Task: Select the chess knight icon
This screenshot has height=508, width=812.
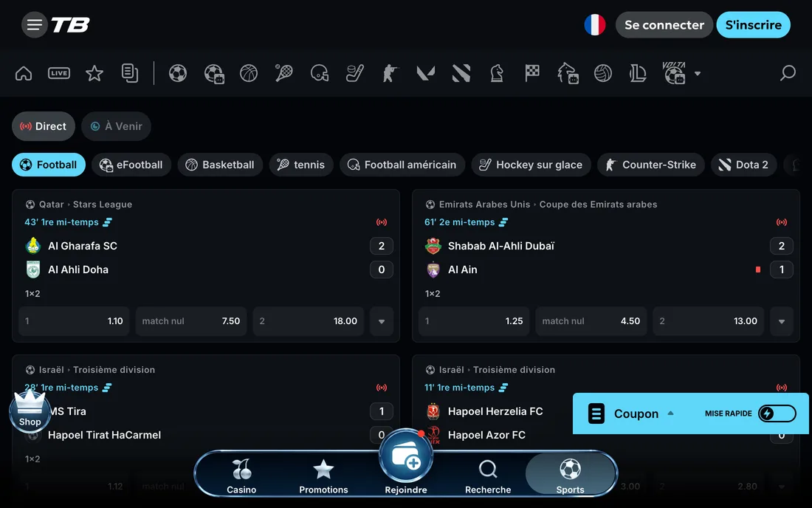Action: tap(497, 74)
